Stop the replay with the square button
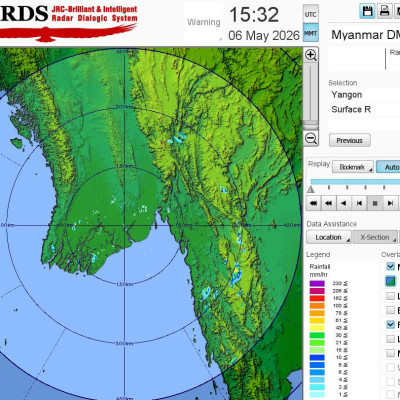Image resolution: width=400 pixels, height=400 pixels. [375, 203]
